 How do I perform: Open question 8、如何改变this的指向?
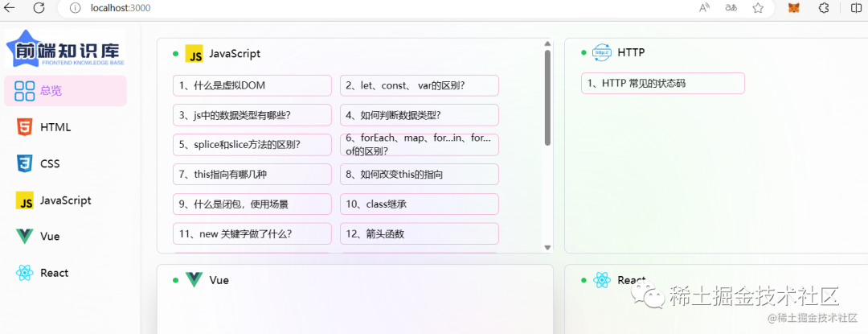420,175
